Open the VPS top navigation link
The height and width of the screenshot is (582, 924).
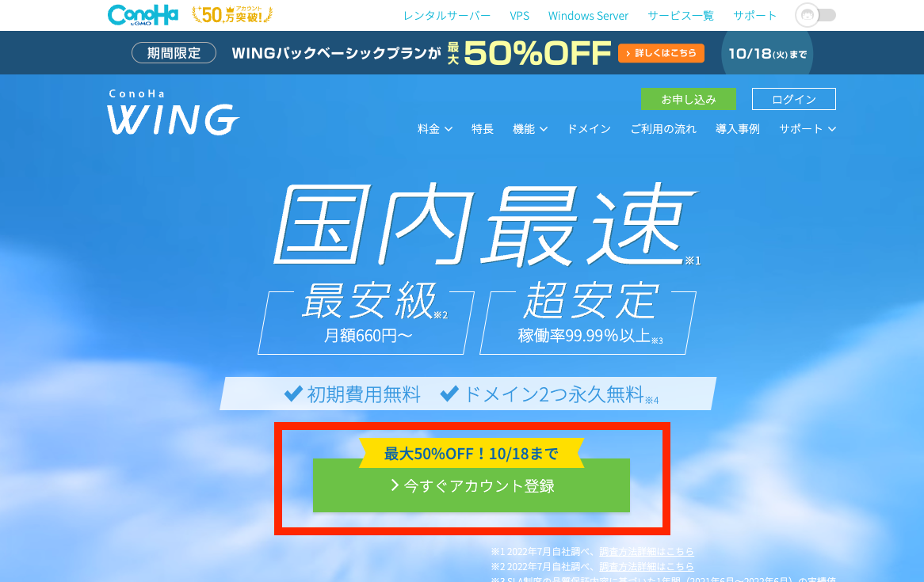tap(520, 16)
